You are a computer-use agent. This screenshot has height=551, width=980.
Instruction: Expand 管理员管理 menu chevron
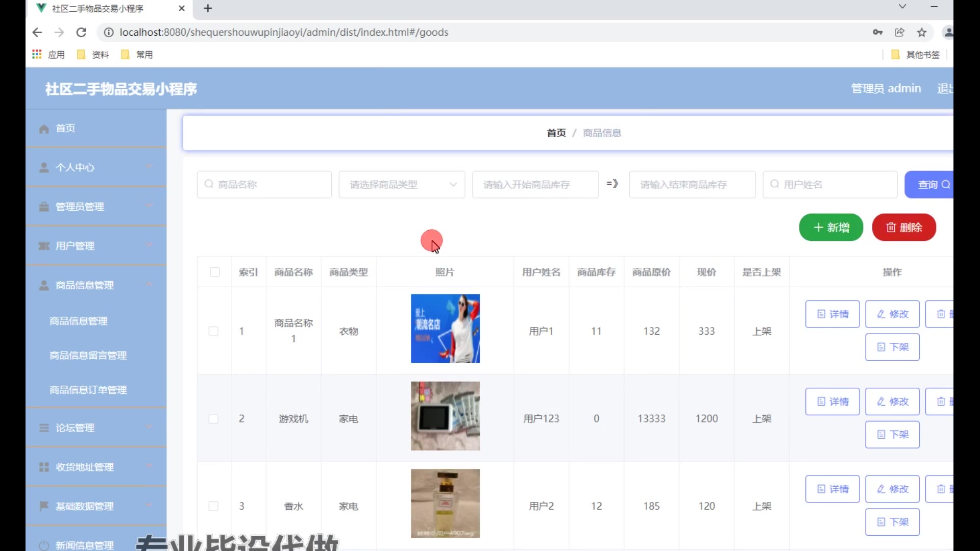[x=149, y=206]
